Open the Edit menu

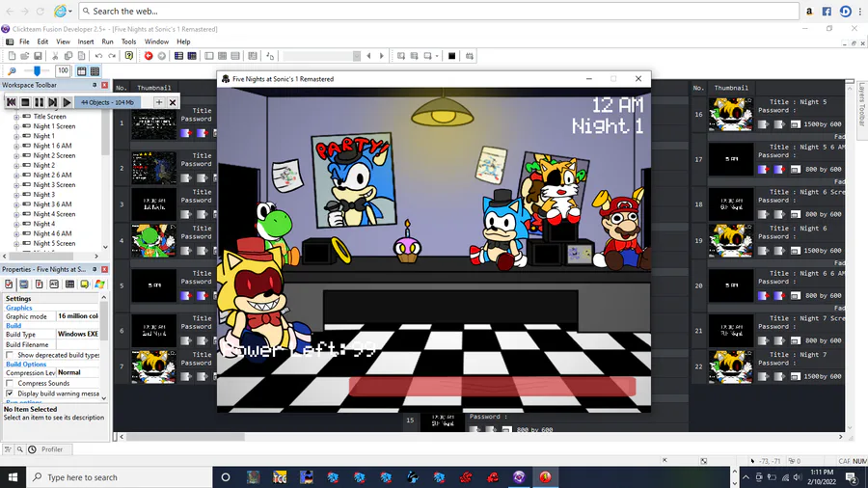[42, 41]
